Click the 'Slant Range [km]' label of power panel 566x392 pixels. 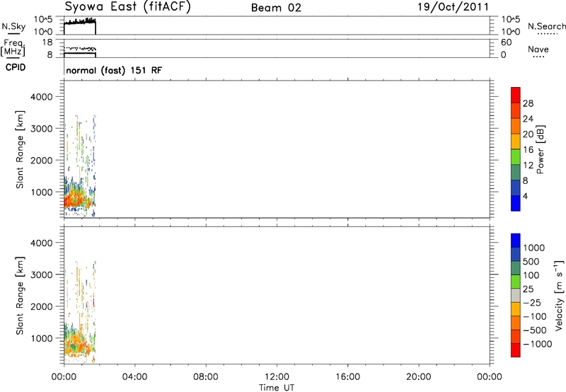(20, 149)
